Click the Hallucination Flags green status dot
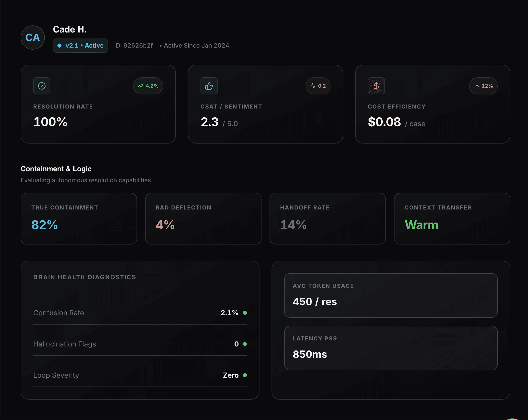This screenshot has width=528, height=420. click(245, 344)
